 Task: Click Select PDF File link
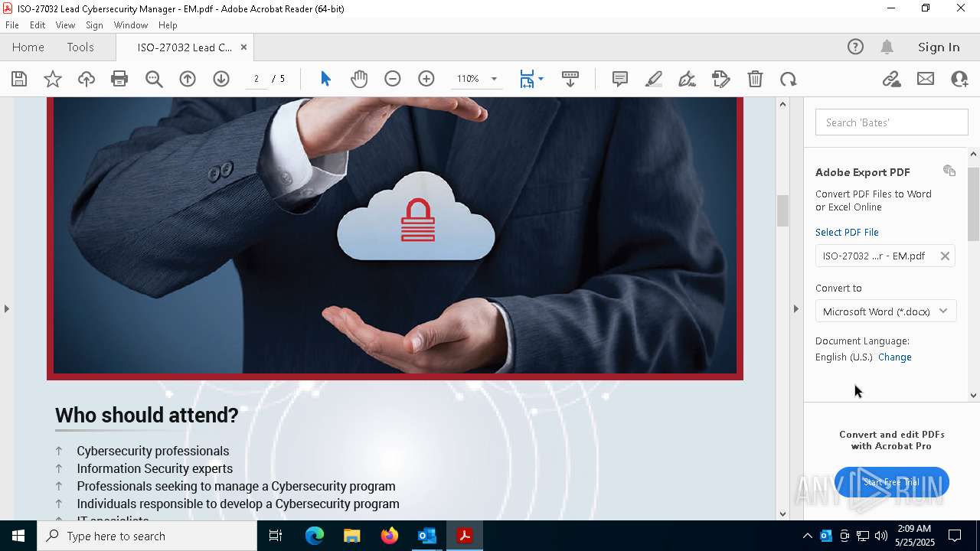tap(847, 232)
